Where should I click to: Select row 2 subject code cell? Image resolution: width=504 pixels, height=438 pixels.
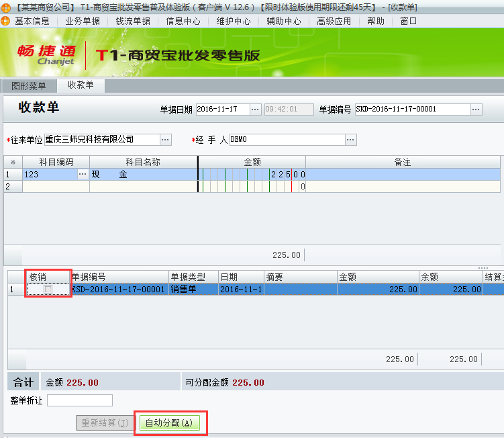click(x=56, y=187)
